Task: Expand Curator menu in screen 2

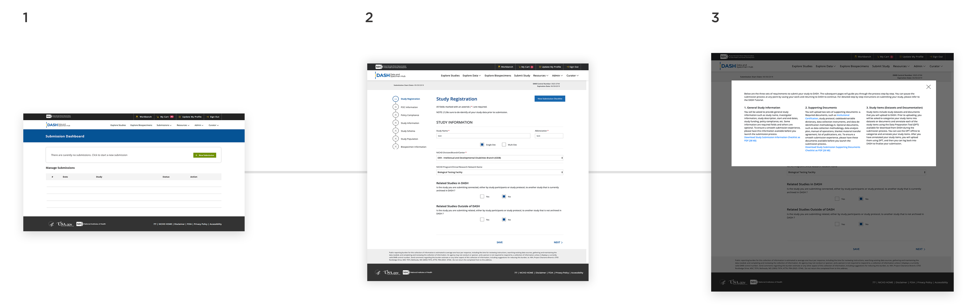Action: [573, 76]
